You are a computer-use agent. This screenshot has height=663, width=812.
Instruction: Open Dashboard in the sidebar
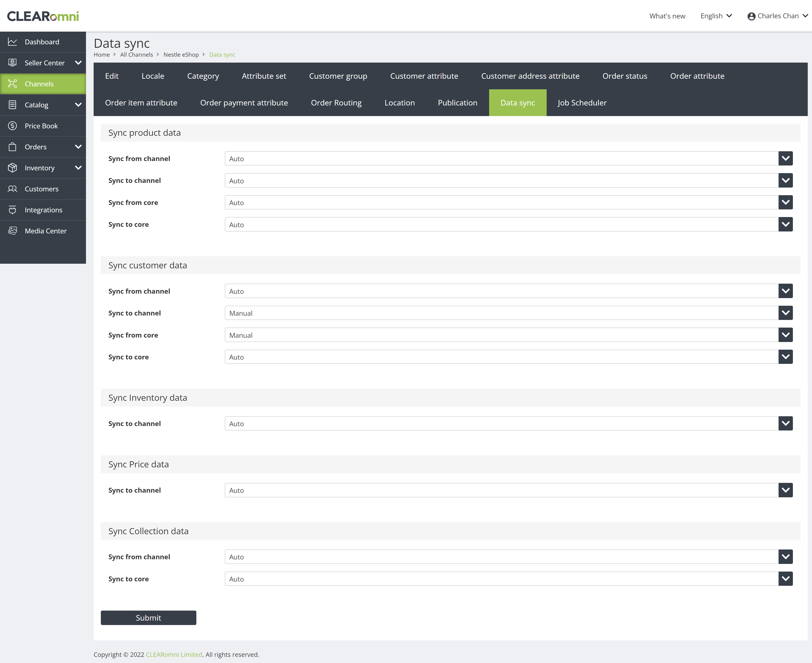[x=43, y=42]
